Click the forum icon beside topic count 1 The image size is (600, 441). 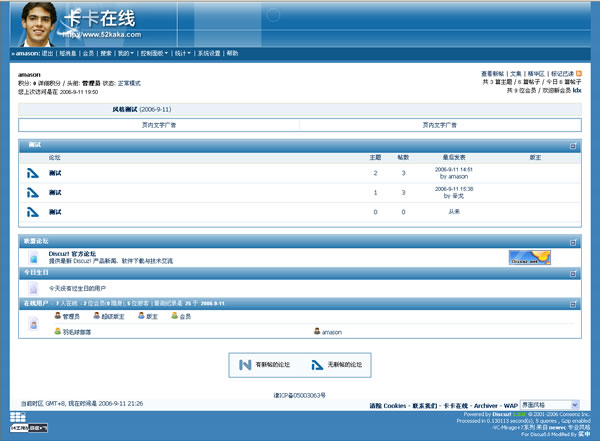pos(33,192)
